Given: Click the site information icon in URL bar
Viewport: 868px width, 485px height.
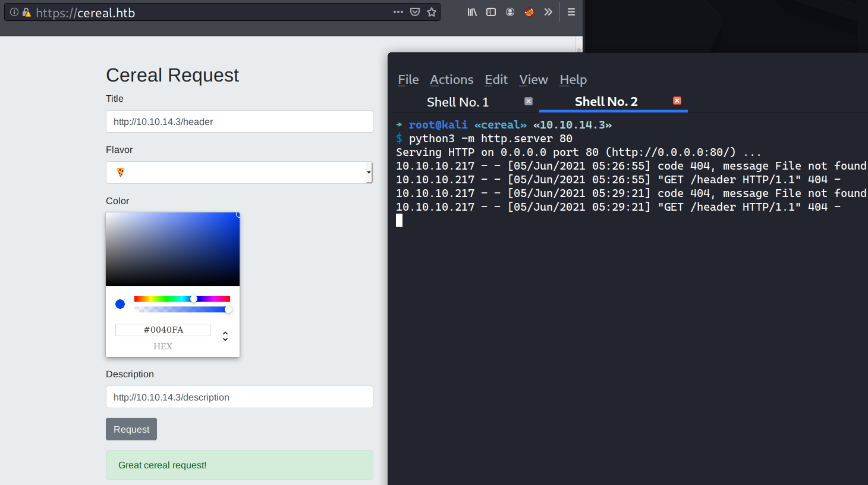Looking at the screenshot, I should point(14,12).
